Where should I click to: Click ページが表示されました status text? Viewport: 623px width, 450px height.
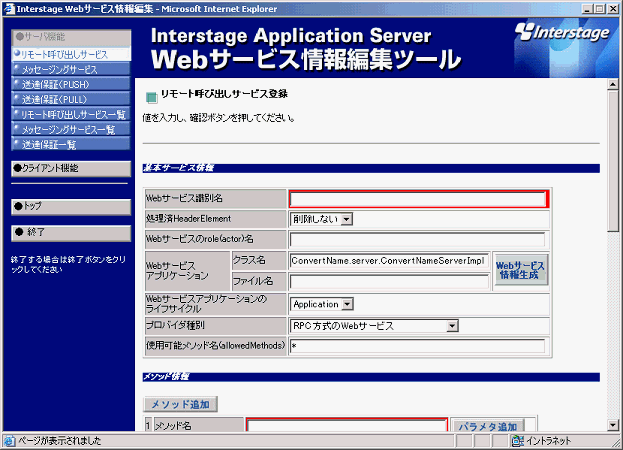coord(60,441)
